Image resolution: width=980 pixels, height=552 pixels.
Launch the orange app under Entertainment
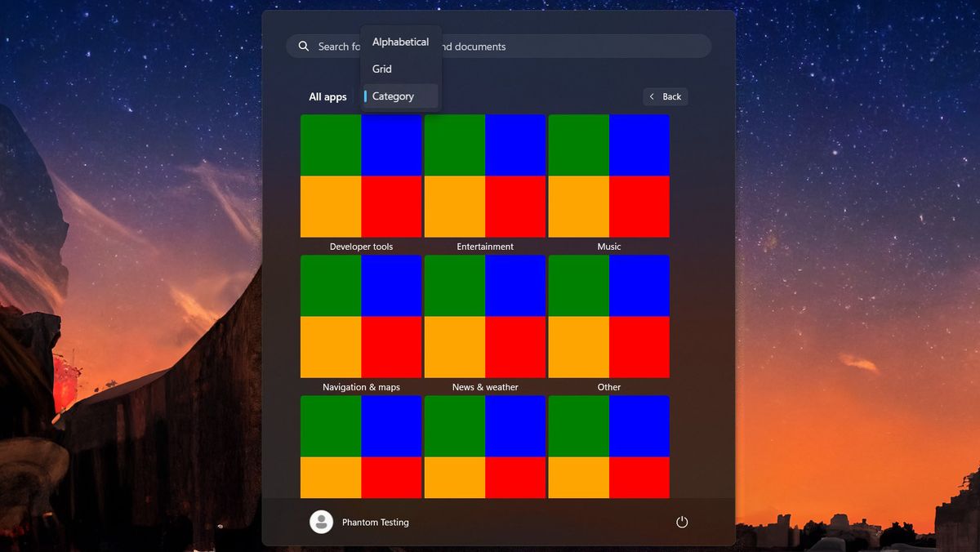(454, 206)
